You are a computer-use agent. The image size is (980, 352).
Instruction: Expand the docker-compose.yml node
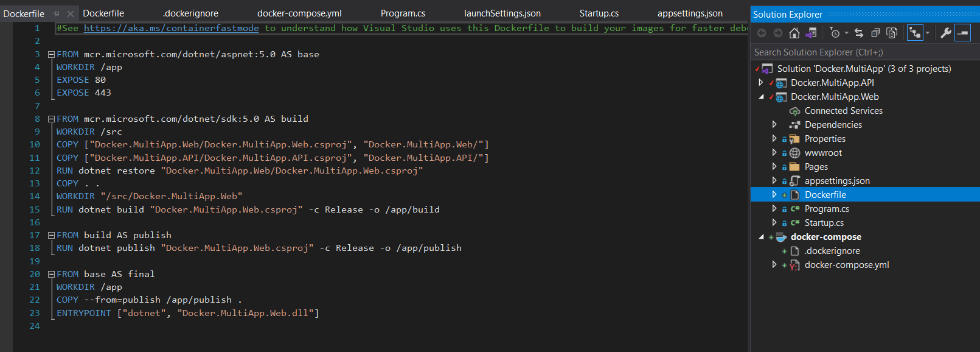tap(774, 264)
